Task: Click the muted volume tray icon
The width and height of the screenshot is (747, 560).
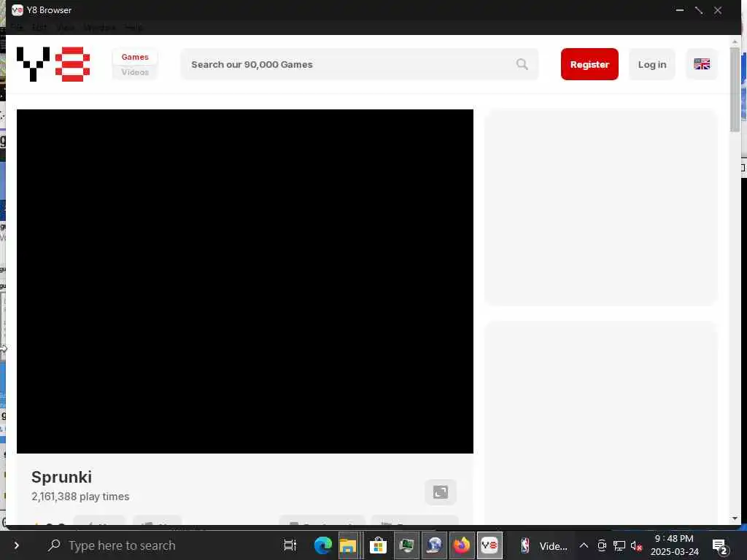Action: tap(636, 545)
